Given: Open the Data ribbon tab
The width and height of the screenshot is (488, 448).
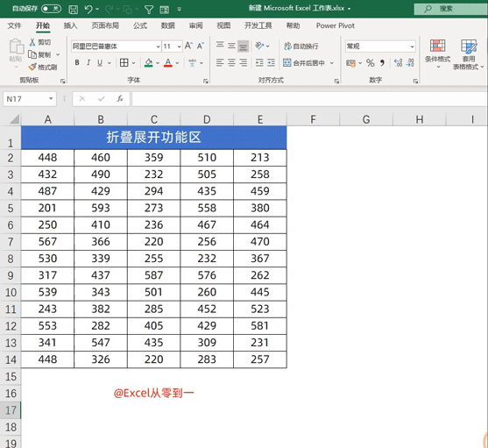Looking at the screenshot, I should [167, 25].
